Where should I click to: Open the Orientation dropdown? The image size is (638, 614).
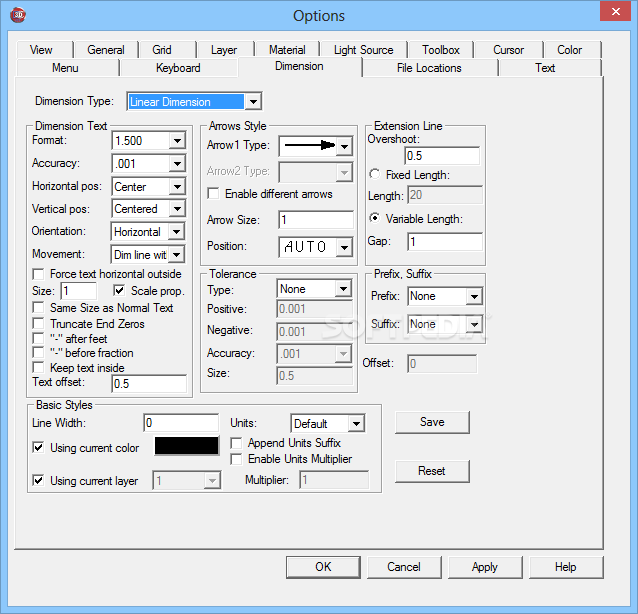coord(177,232)
